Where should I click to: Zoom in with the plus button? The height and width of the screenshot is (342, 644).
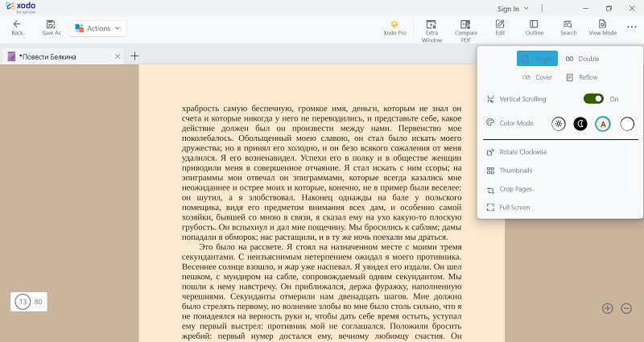tap(608, 308)
